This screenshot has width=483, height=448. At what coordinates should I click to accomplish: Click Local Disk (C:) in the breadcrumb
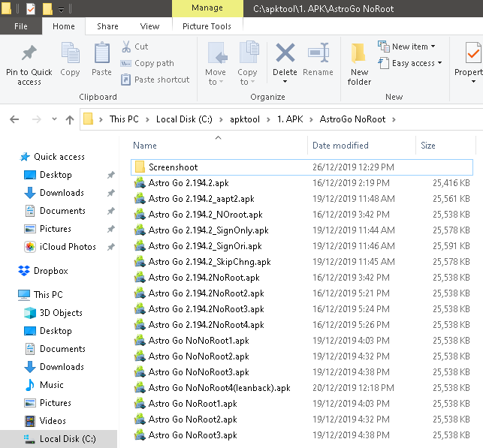(x=184, y=119)
